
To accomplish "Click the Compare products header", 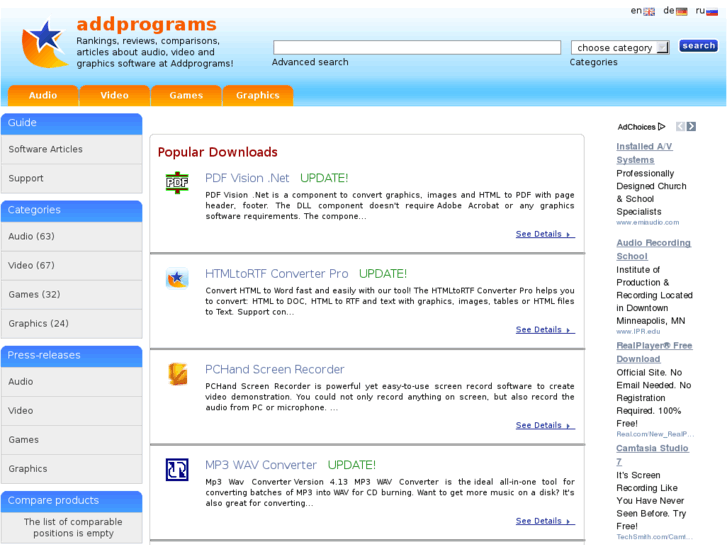I will point(71,500).
